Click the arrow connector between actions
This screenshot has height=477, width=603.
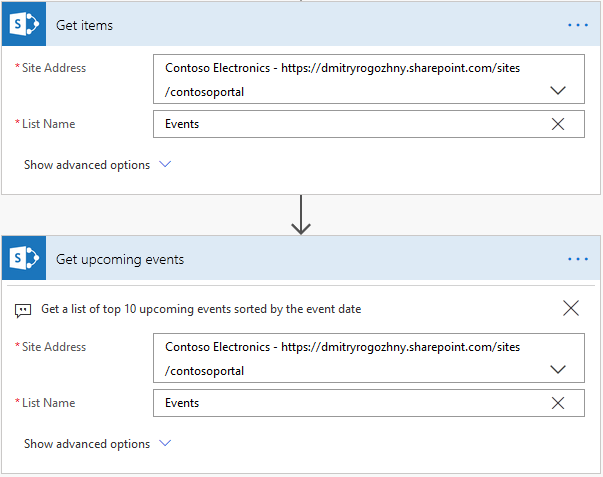tap(301, 215)
